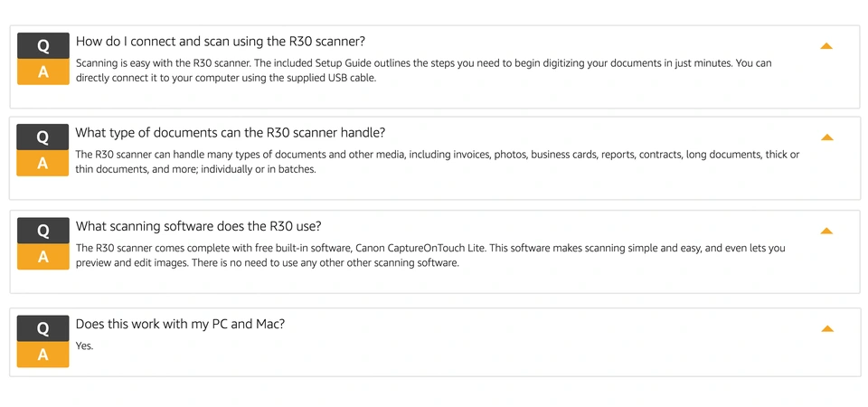This screenshot has height=407, width=868.
Task: Collapse the R30 connect and scan question
Action: [826, 46]
